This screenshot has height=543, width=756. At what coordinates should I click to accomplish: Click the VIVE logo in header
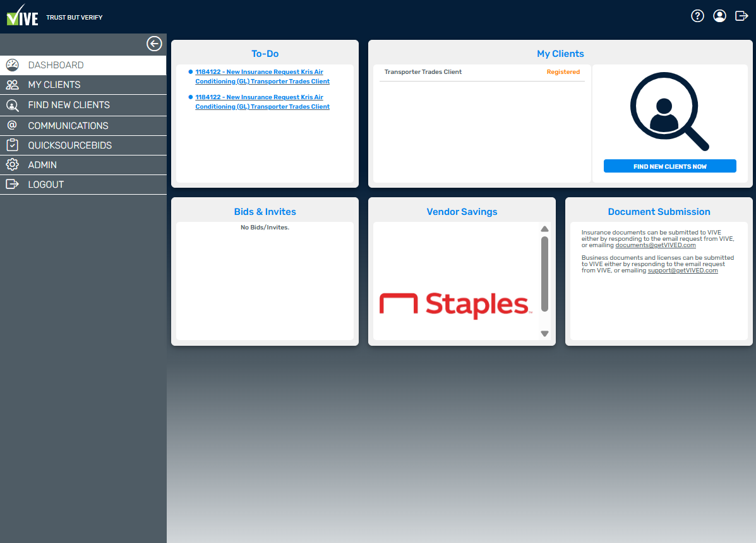[x=22, y=15]
